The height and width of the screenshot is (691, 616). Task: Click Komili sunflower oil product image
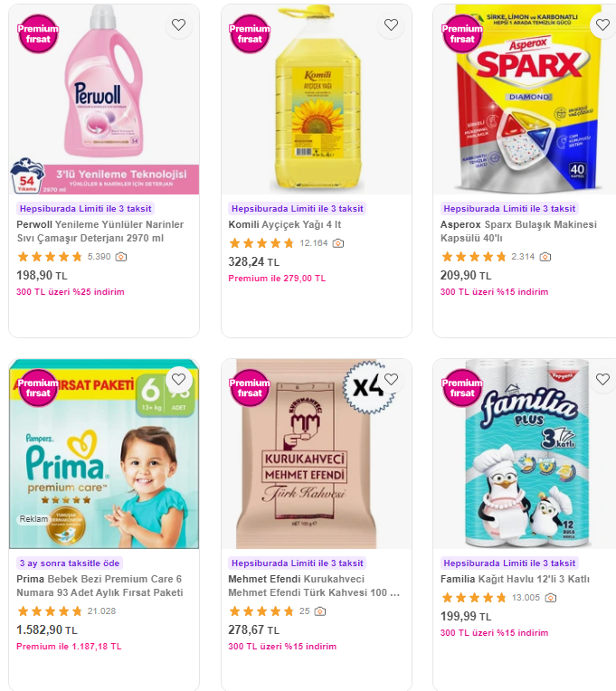(x=317, y=99)
